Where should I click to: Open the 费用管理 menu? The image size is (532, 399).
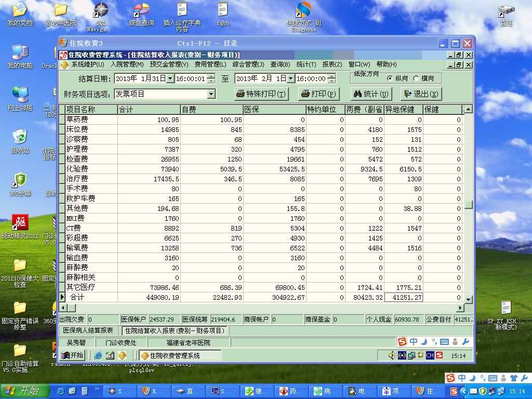click(210, 64)
